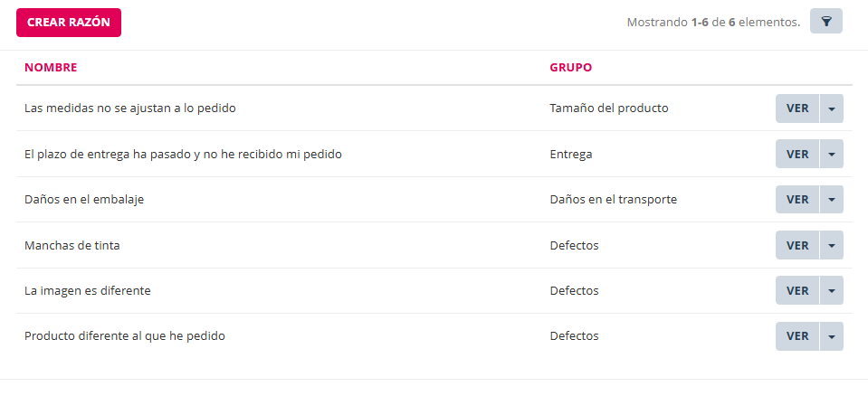Sort the table by Nombre column
This screenshot has height=396, width=868.
[51, 68]
